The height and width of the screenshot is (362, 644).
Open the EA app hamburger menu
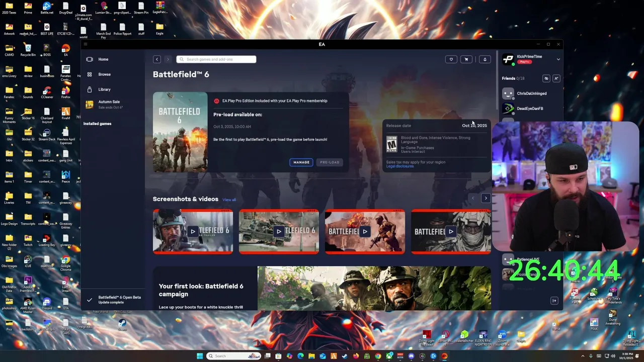[x=85, y=44]
